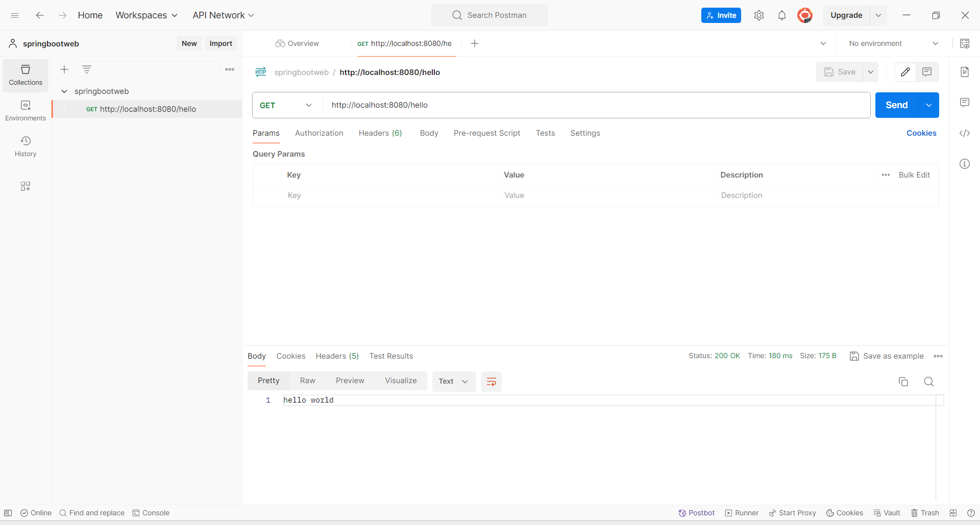
Task: Open the two-pane layout icon in the status bar
Action: coord(953,513)
